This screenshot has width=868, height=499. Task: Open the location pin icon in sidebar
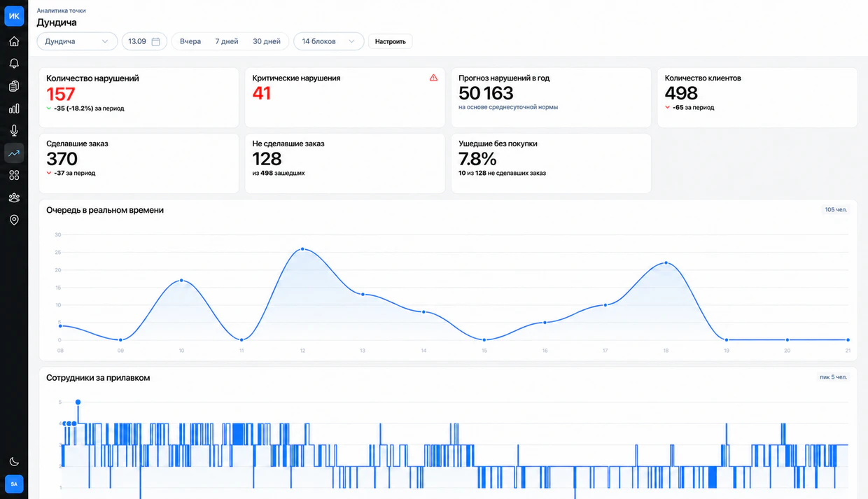[14, 220]
